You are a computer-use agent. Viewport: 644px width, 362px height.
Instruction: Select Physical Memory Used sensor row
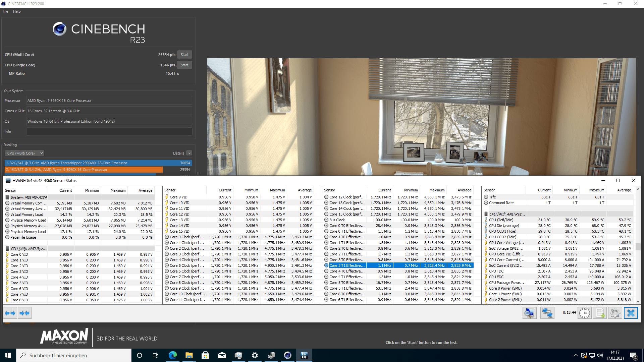point(79,220)
